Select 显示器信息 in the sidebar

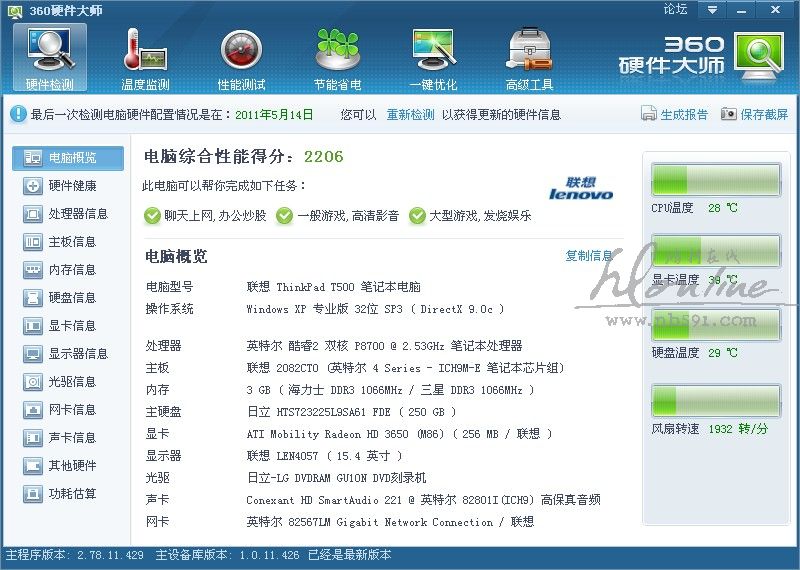click(x=68, y=354)
